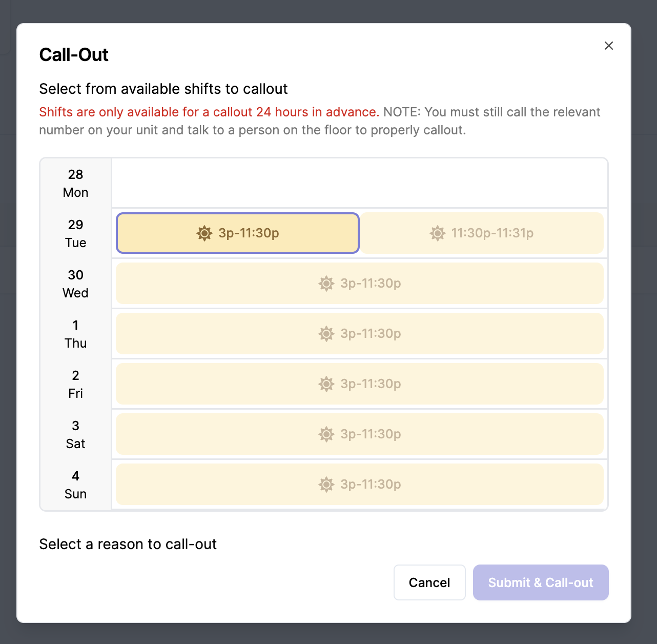
Task: Select the Wednesday 3p-11:30p shift
Action: tap(360, 284)
